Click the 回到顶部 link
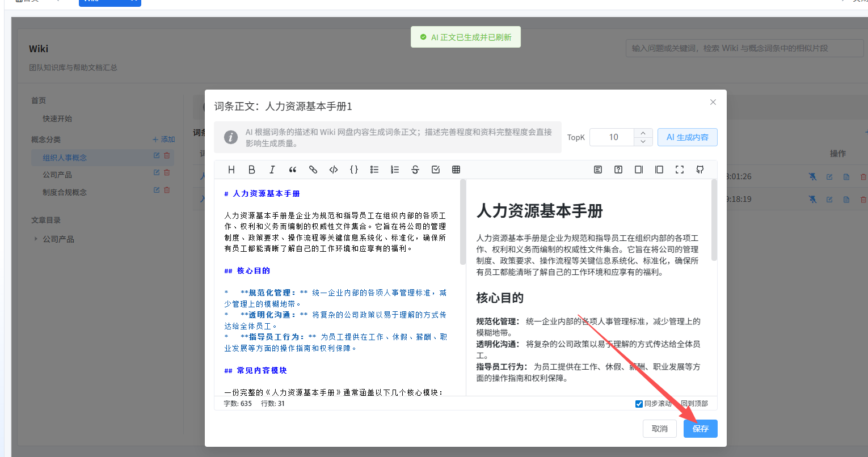 694,404
